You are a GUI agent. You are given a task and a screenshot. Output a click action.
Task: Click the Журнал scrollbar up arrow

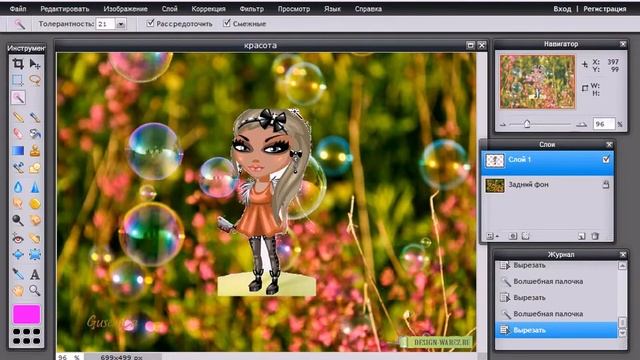[622, 266]
